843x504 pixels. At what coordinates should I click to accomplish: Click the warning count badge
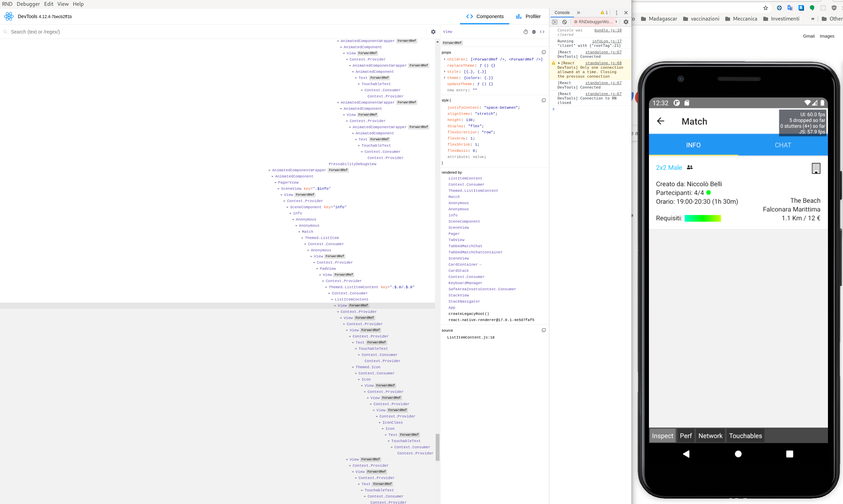coord(604,13)
